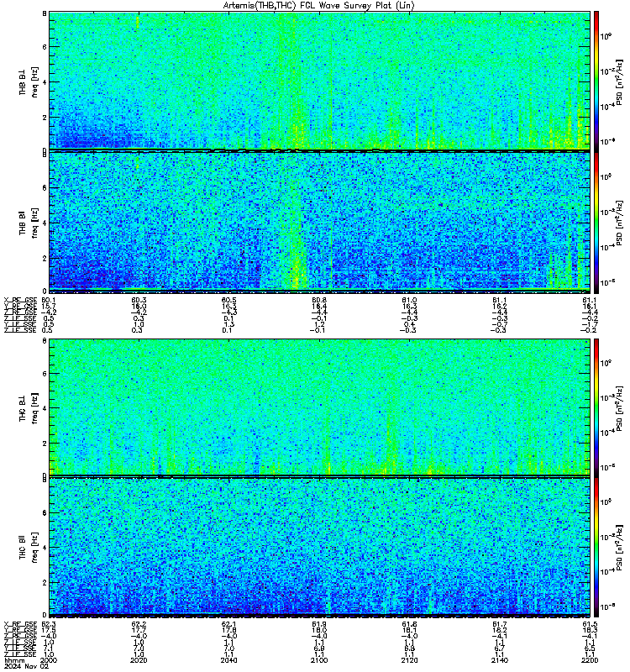The width and height of the screenshot is (630, 672).
Task: Click inside the THB B-parallel spectrogram panel
Action: click(x=319, y=222)
